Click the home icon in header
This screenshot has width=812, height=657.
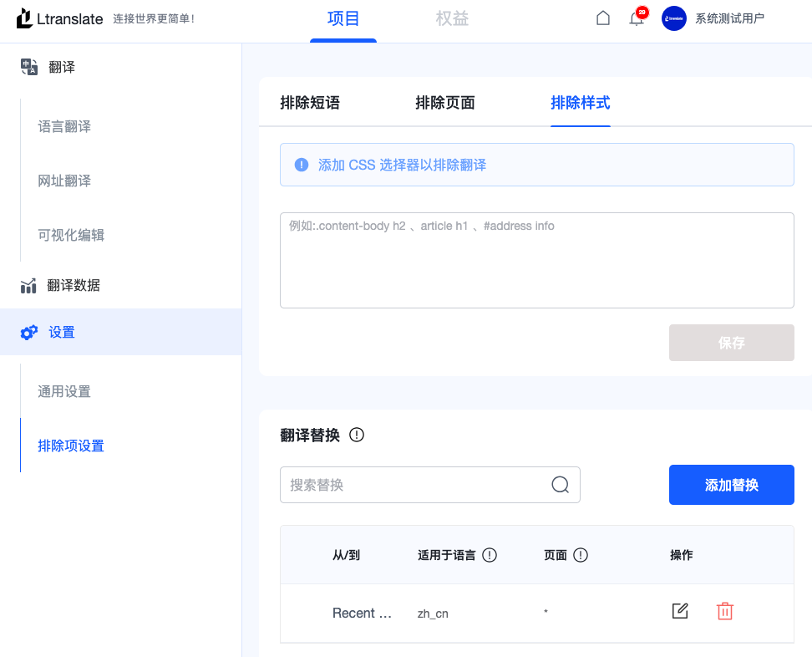click(603, 18)
